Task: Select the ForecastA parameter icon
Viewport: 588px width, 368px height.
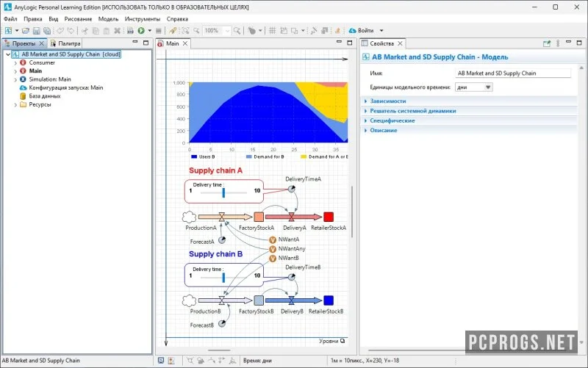Action: pyautogui.click(x=222, y=240)
